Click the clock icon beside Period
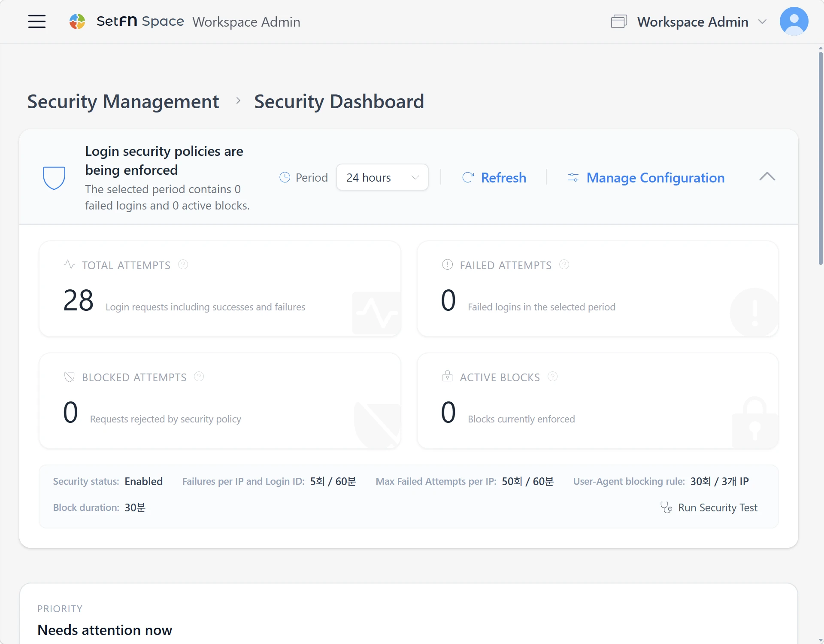 pyautogui.click(x=285, y=177)
